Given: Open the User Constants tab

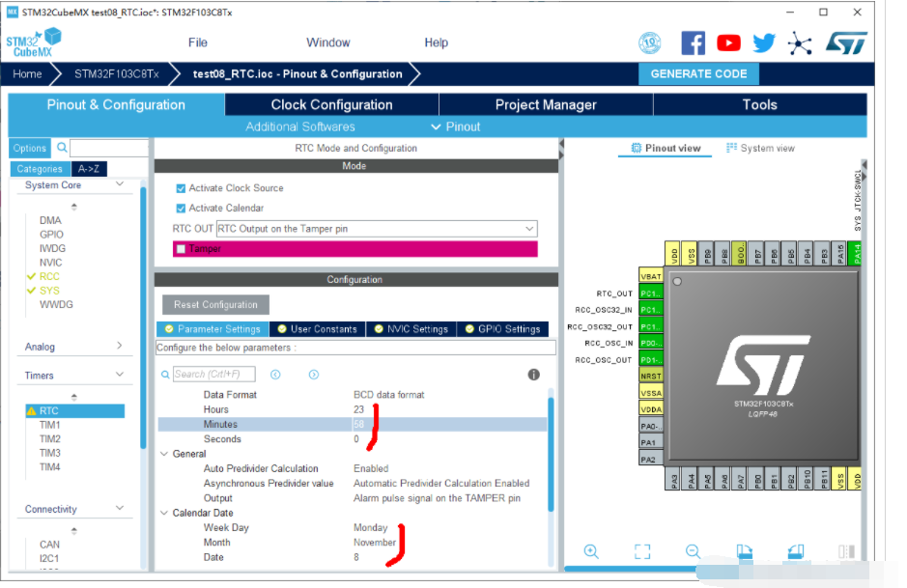Looking at the screenshot, I should (317, 329).
